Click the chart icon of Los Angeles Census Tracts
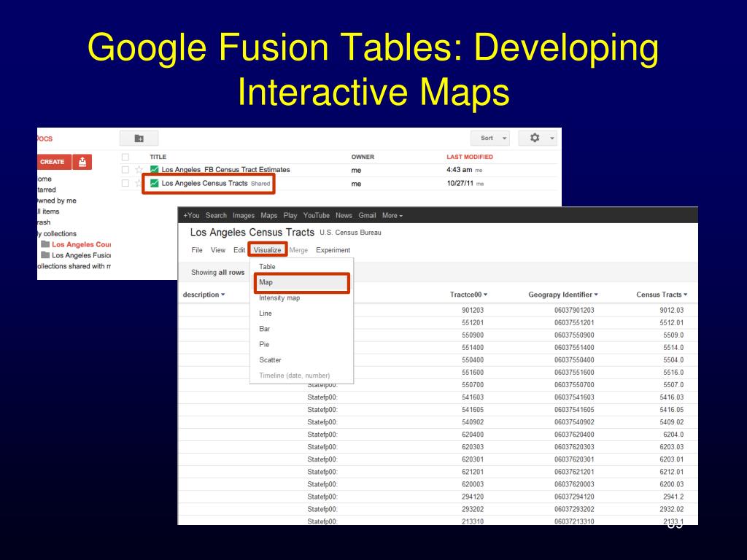 155,183
